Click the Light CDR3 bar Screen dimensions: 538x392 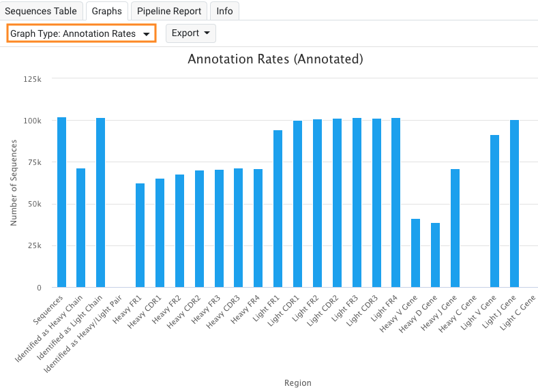coord(377,203)
